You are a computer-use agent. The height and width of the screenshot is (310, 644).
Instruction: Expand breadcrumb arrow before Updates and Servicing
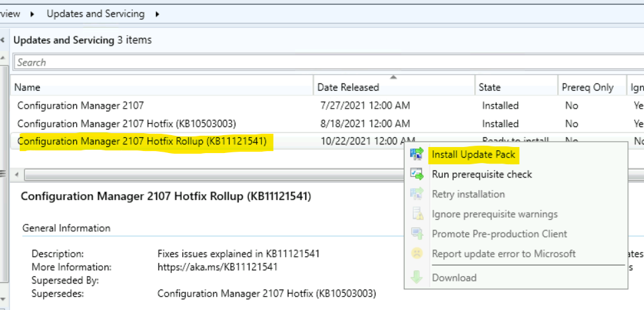pyautogui.click(x=32, y=15)
